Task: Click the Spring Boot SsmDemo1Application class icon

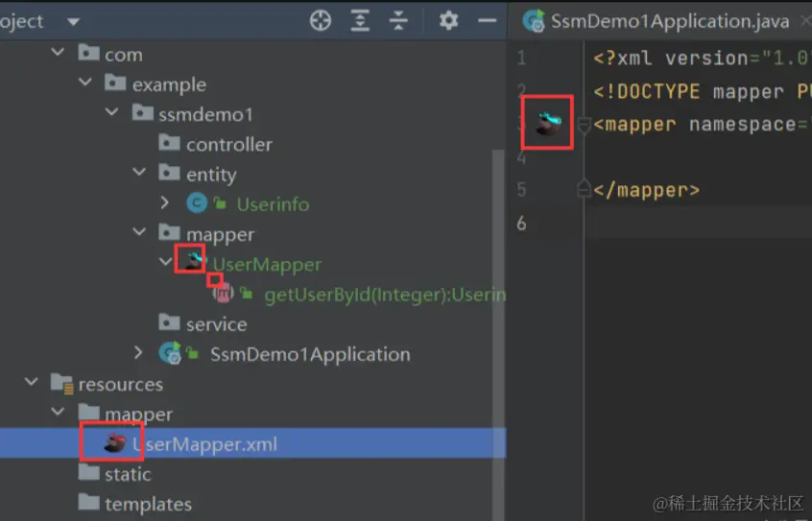Action: click(x=171, y=353)
